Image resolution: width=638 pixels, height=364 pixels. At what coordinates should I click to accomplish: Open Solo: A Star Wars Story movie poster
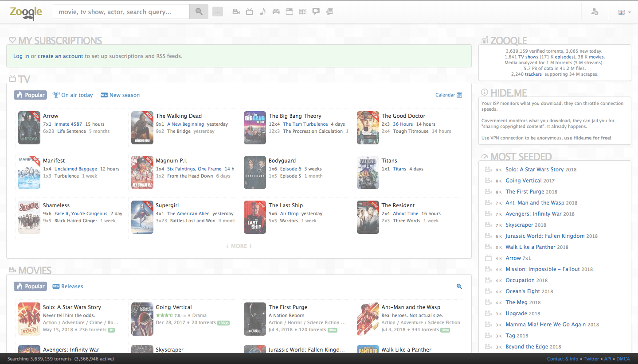[29, 319]
